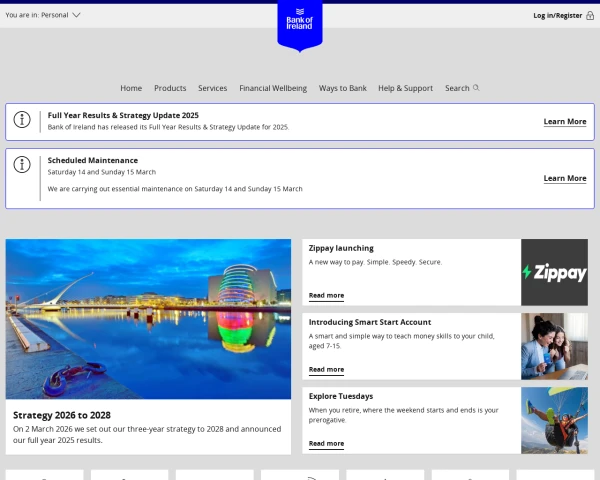Click the 'Scheduled Maintenance' title
The height and width of the screenshot is (480, 600).
(93, 160)
